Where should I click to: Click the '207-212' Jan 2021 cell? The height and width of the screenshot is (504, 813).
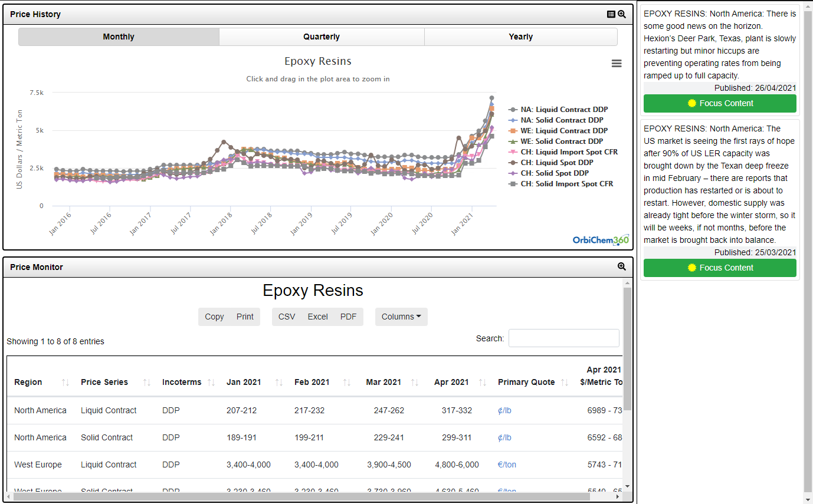click(241, 410)
